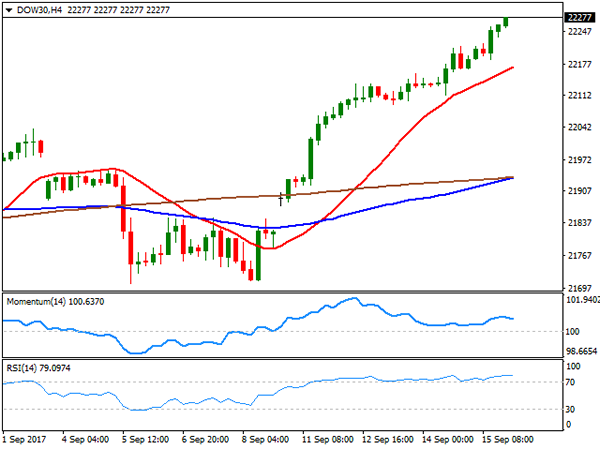
Task: Click the 15 Sep 08:00 time label
Action: [507, 439]
